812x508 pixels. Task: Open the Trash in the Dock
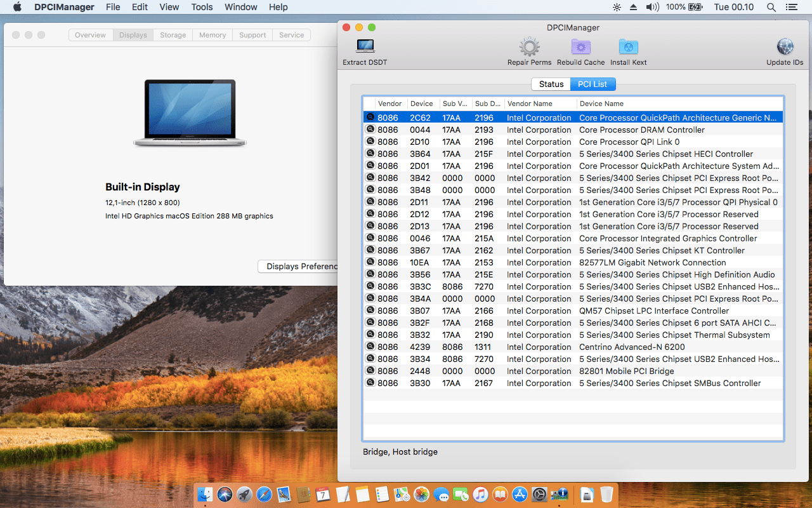(x=606, y=495)
